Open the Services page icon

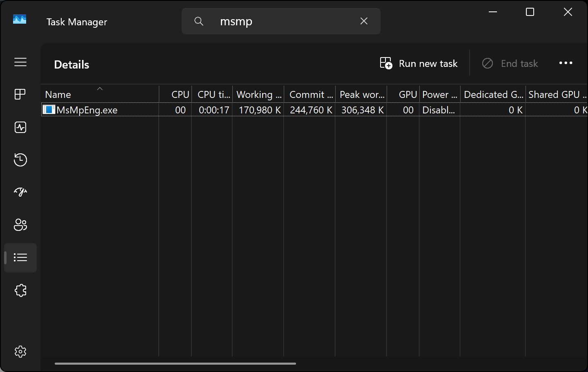click(20, 290)
